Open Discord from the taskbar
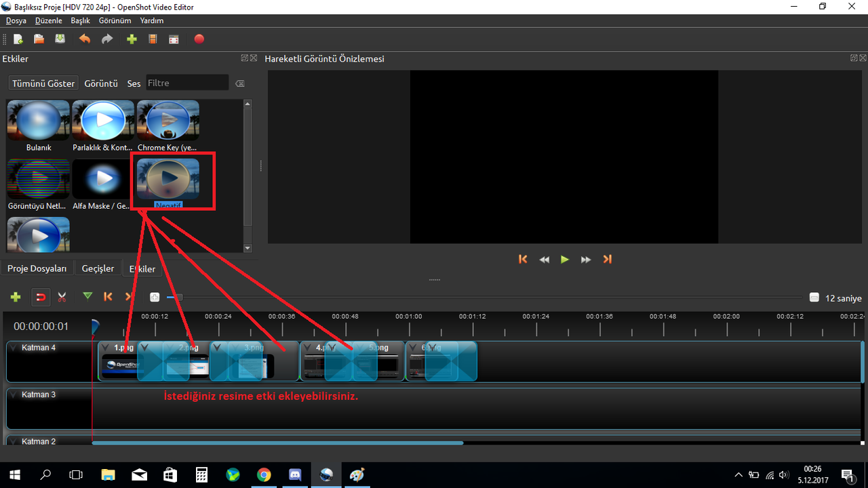The image size is (868, 488). [x=295, y=474]
